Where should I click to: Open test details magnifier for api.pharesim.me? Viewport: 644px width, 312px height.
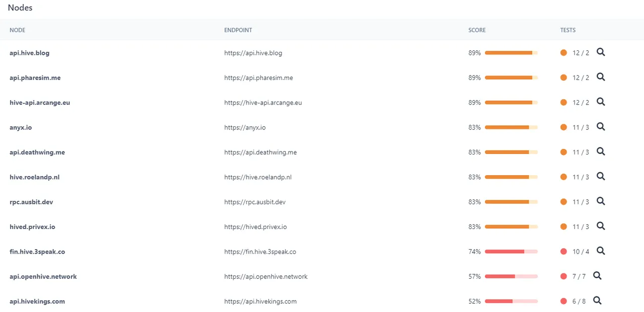(601, 77)
